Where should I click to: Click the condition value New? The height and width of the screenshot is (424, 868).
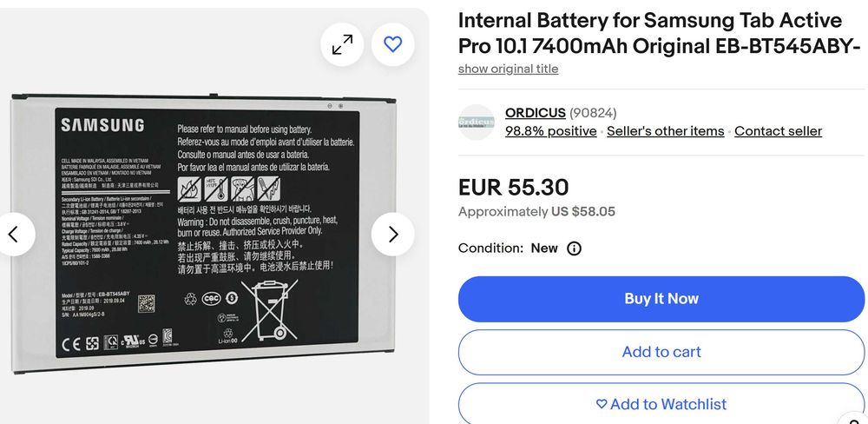point(544,248)
